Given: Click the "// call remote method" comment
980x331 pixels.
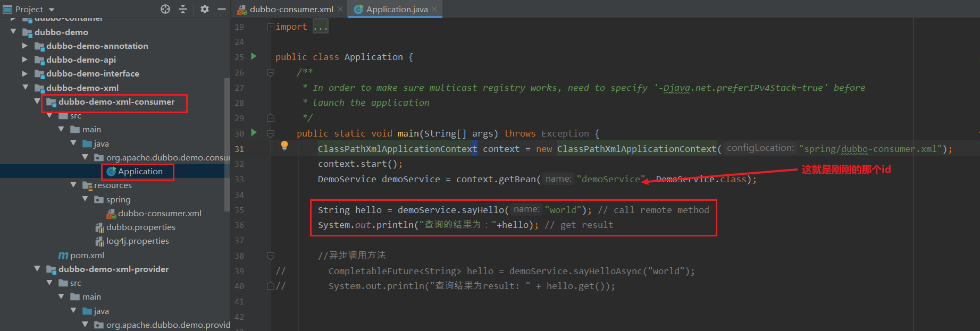Looking at the screenshot, I should 654,210.
